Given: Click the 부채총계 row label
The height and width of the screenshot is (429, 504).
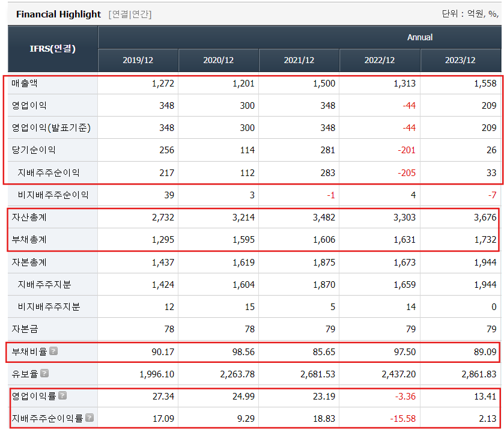Looking at the screenshot, I should (29, 240).
